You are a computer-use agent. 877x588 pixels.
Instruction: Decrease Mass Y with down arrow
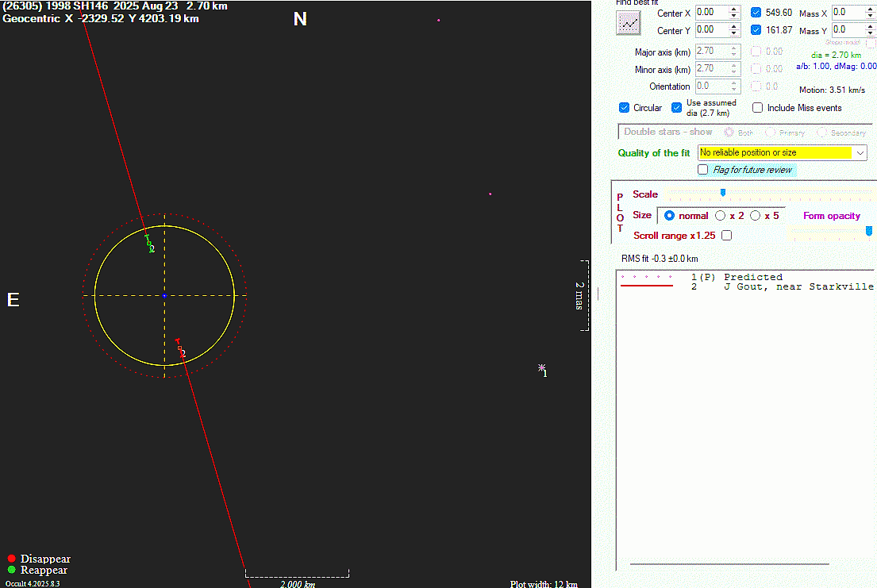(871, 33)
